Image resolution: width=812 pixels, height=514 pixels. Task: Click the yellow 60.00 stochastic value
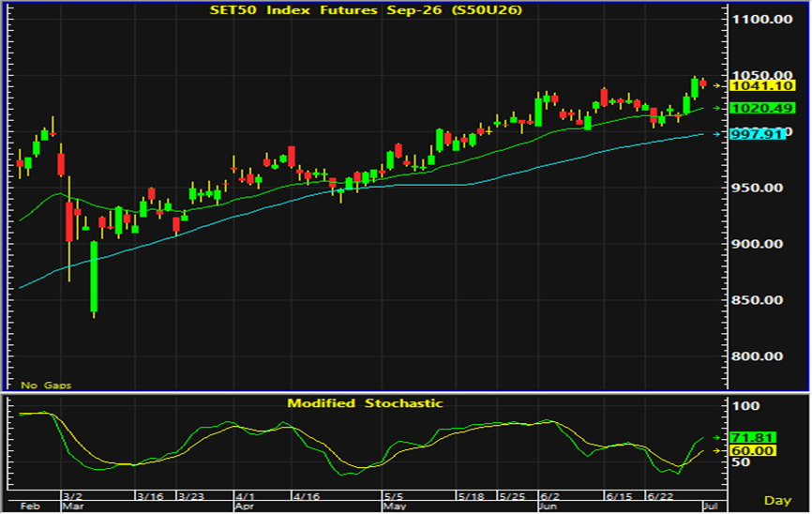[x=752, y=451]
